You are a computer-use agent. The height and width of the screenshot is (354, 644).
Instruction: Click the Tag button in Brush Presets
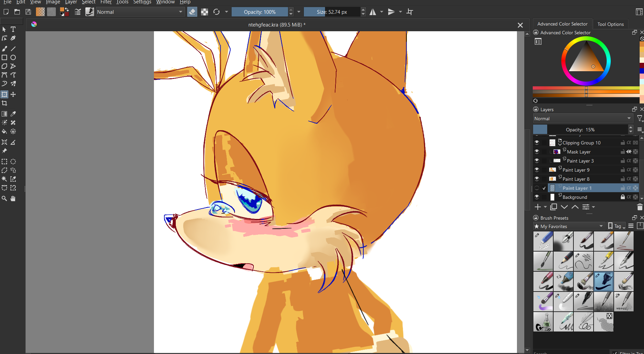point(617,226)
